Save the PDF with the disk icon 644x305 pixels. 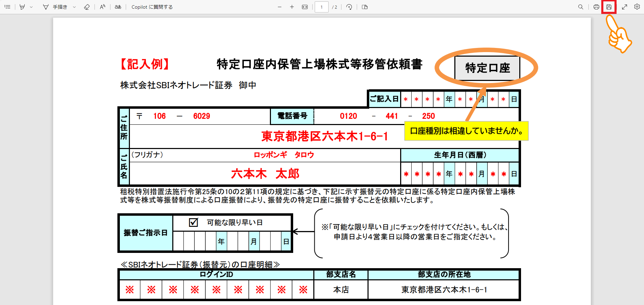(x=609, y=7)
